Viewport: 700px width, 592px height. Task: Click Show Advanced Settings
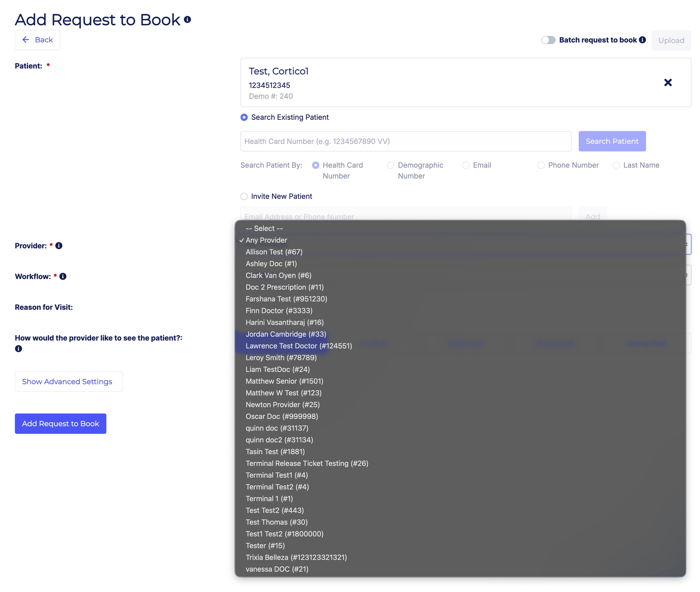[x=69, y=382]
